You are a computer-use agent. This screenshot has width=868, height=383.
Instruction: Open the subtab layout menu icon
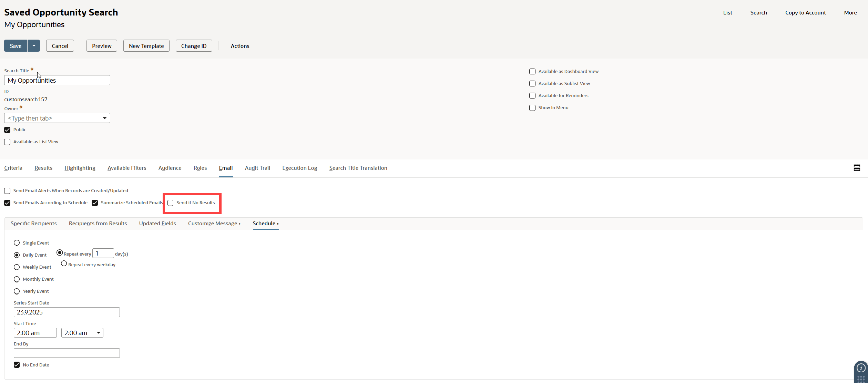(x=857, y=168)
